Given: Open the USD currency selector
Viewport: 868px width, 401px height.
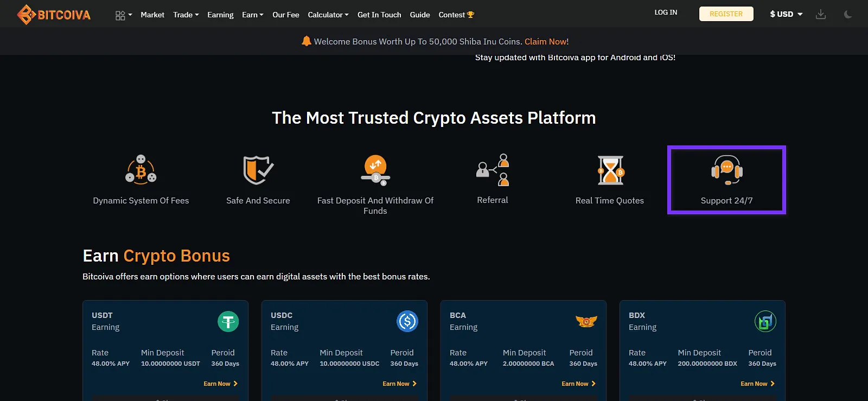Looking at the screenshot, I should pos(786,14).
